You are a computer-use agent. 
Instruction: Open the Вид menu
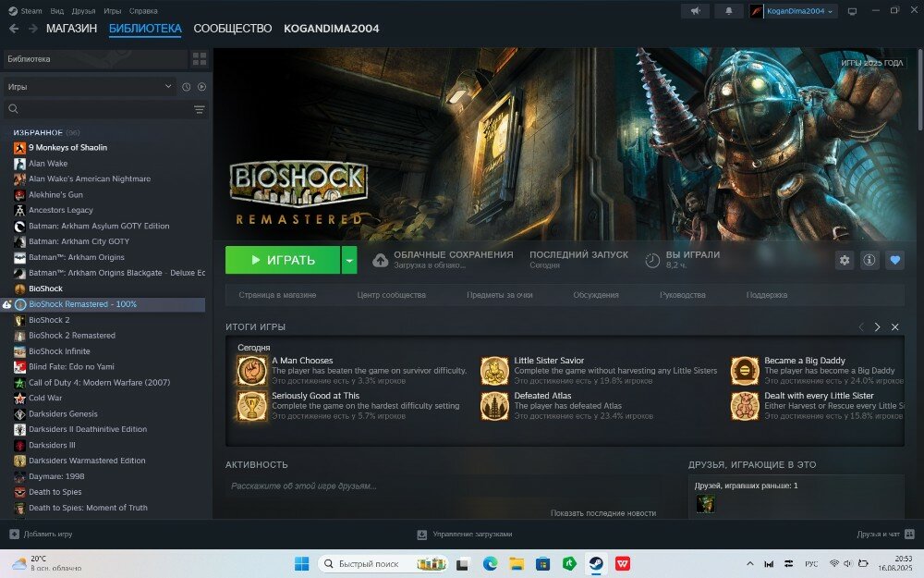tap(57, 10)
